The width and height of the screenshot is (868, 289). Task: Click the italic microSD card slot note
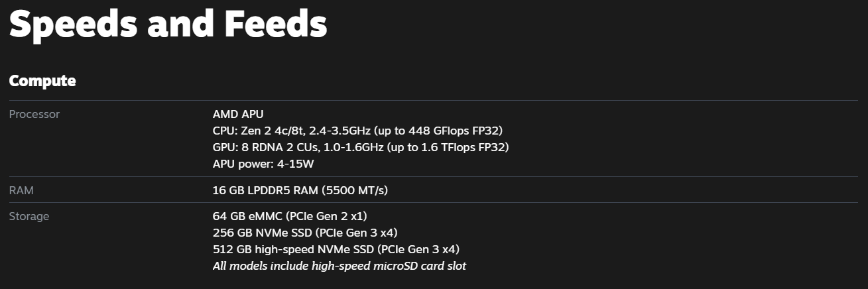point(339,266)
